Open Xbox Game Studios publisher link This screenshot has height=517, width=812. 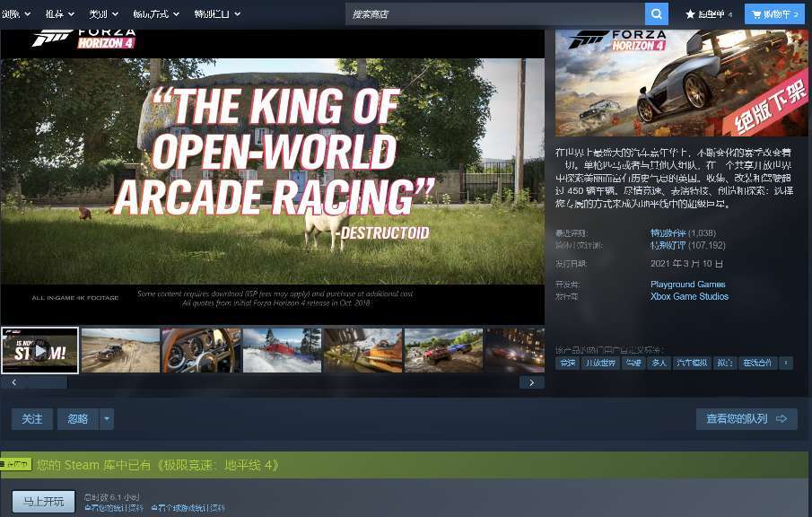(689, 296)
